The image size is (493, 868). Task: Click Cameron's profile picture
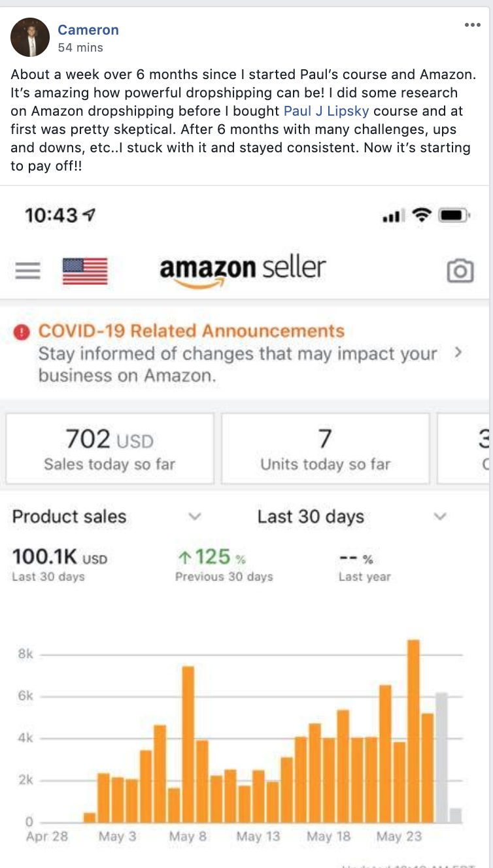(x=30, y=37)
